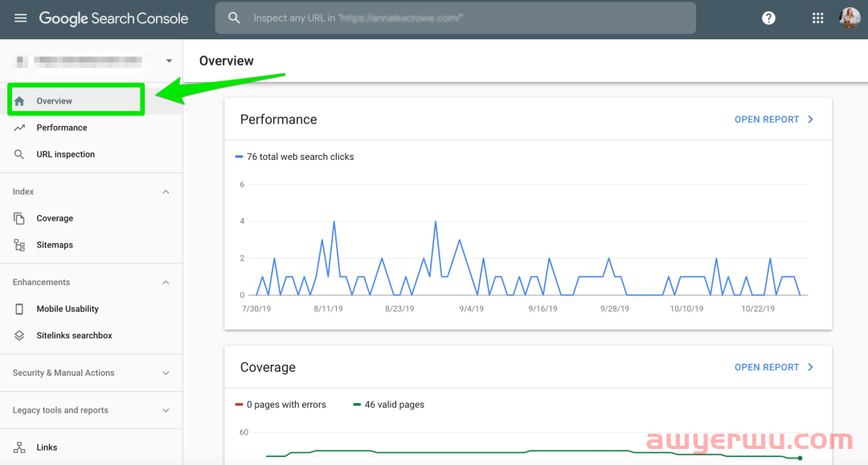Collapse the Index section

pyautogui.click(x=166, y=192)
